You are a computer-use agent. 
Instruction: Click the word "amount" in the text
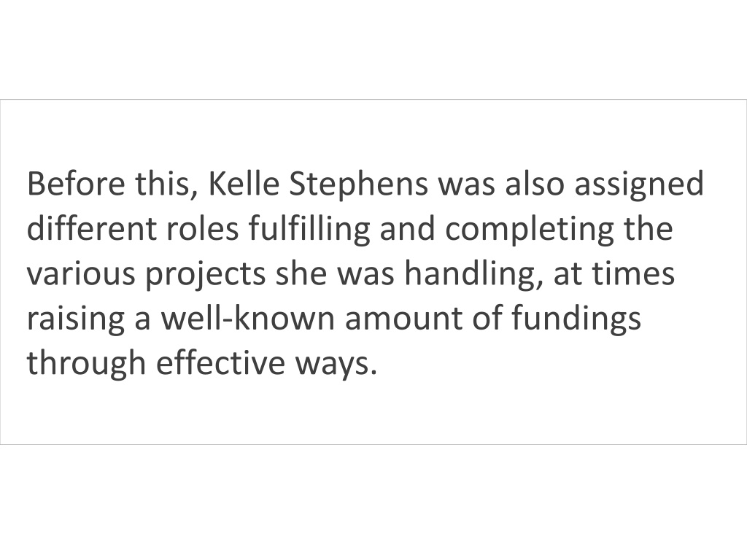(403, 318)
